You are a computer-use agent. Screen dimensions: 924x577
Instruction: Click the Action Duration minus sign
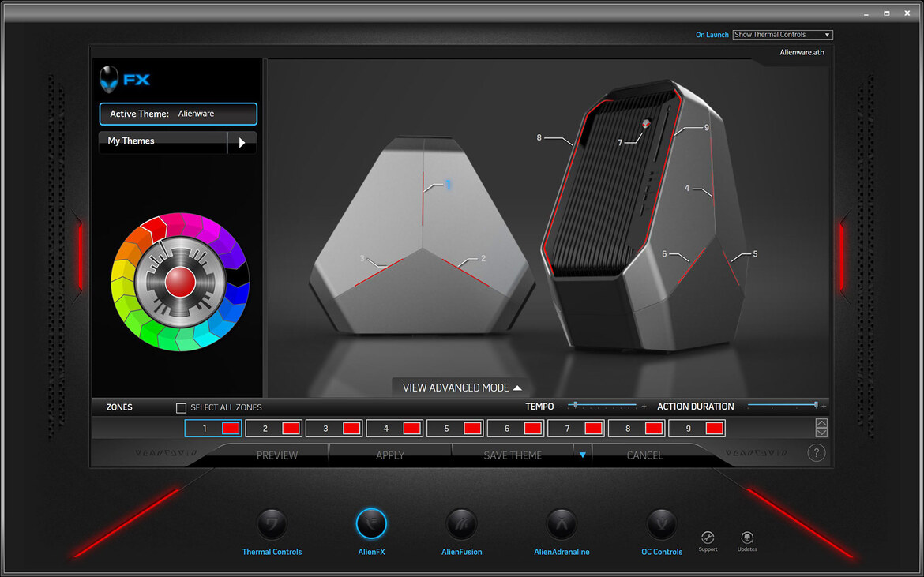(742, 407)
